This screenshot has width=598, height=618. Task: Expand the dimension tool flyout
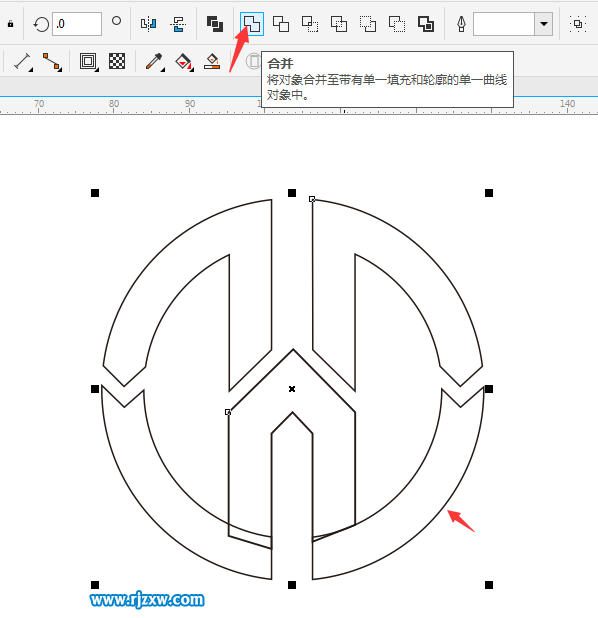coord(23,62)
